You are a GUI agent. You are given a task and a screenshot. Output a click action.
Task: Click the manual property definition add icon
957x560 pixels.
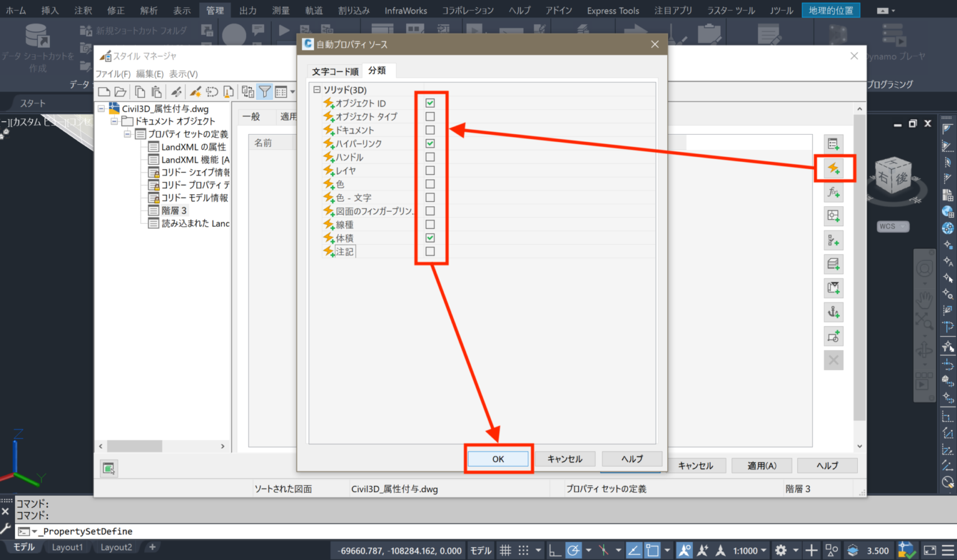(x=833, y=143)
